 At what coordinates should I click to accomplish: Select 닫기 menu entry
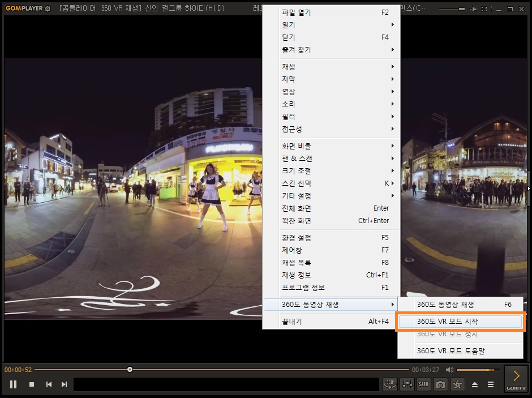click(331, 37)
